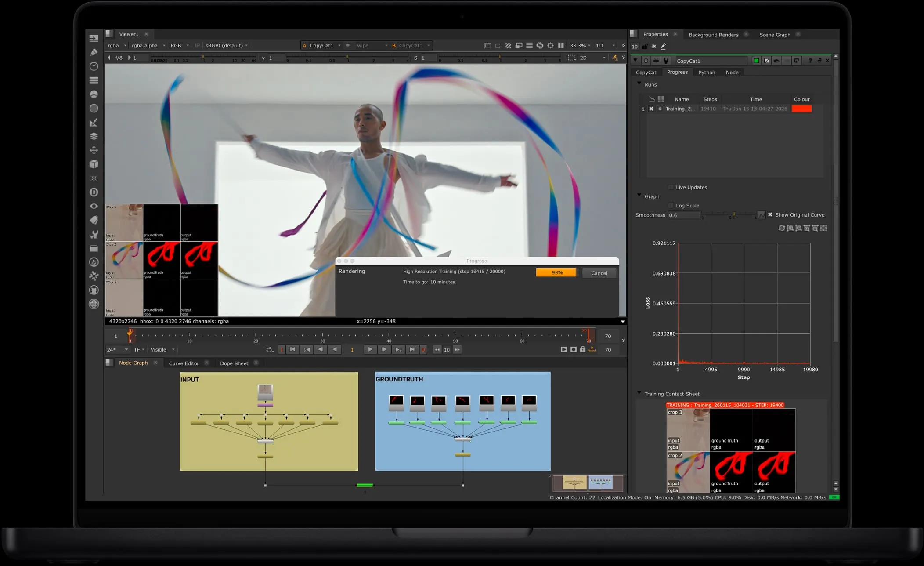Viewport: 924px width, 566px height.
Task: Switch to the Python tab in CopyCat properties
Action: (707, 72)
